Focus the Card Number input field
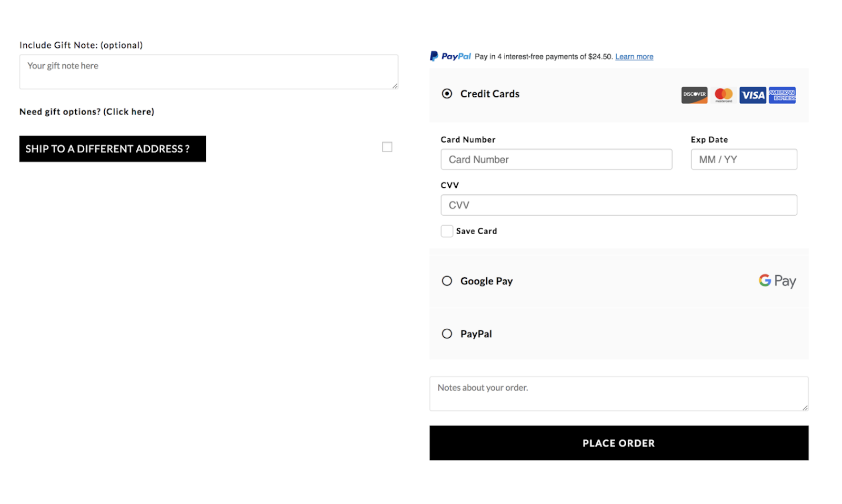The image size is (842, 504). coord(556,159)
